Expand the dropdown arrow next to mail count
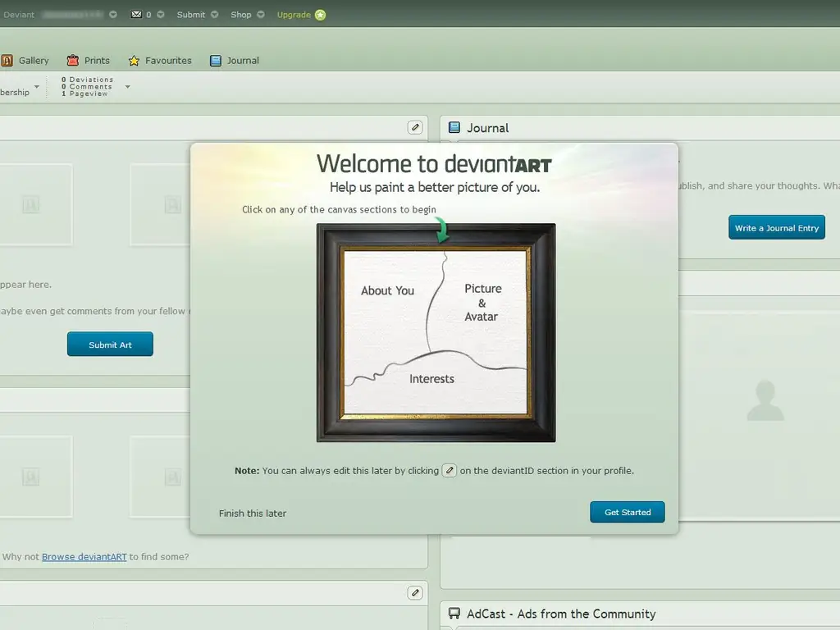This screenshot has width=840, height=630. [x=160, y=15]
